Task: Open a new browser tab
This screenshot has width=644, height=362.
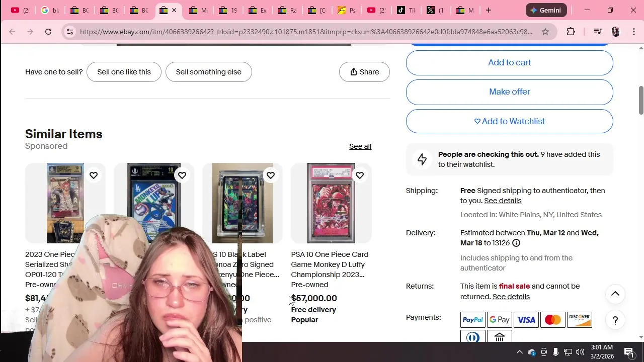Action: [488, 10]
